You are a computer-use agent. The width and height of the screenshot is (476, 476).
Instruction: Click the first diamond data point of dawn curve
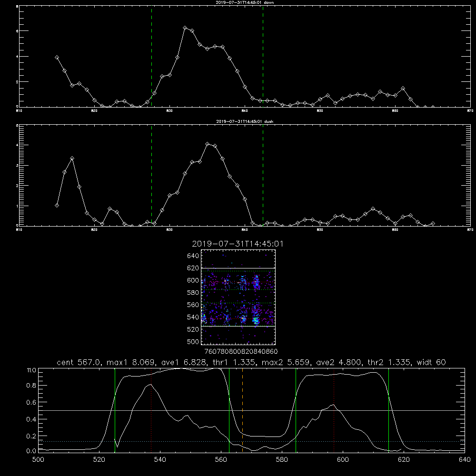point(57,58)
